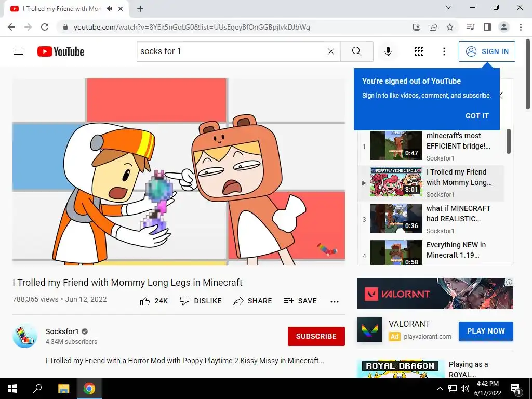
Task: Select currently playing 'I Trolled my Friend' item
Action: click(431, 183)
